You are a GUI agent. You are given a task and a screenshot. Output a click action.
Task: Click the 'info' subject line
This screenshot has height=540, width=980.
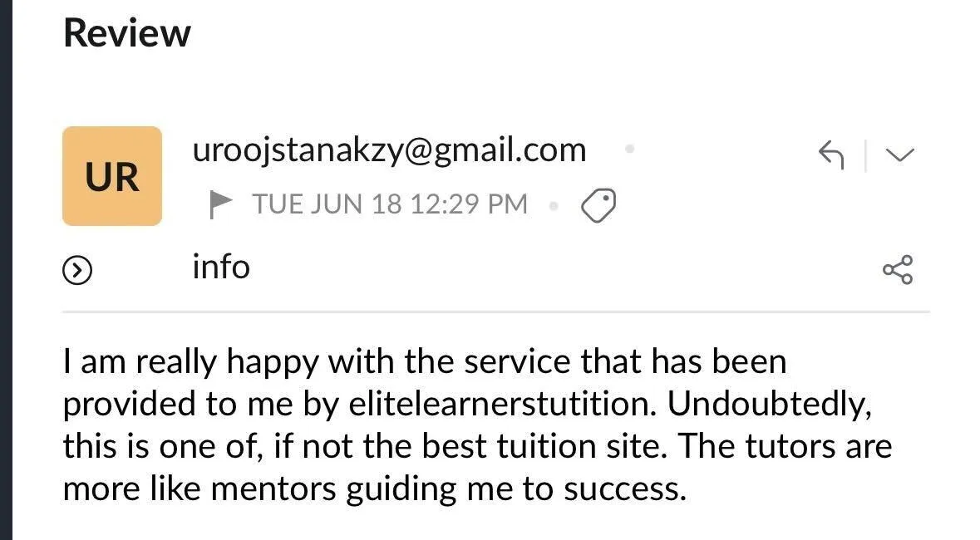[x=220, y=268]
